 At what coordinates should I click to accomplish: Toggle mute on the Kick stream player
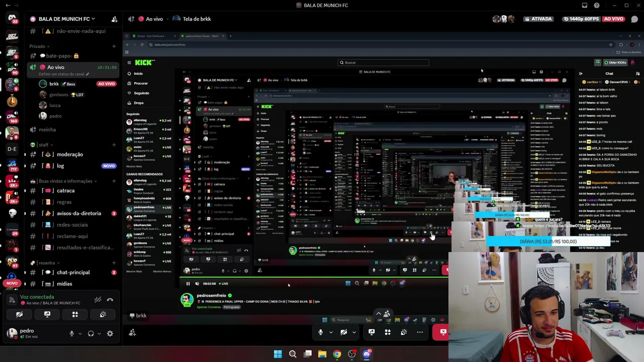[x=197, y=284]
